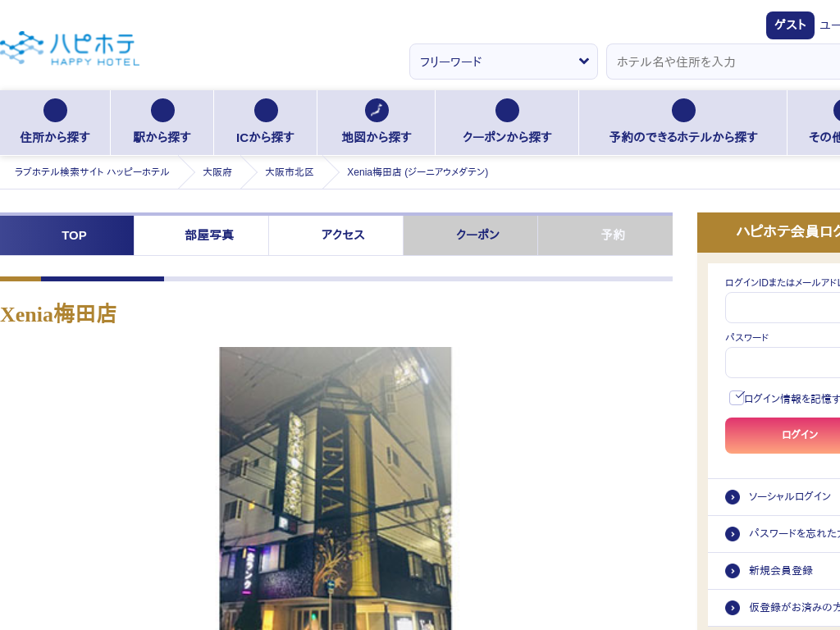The image size is (840, 630).
Task: Open 予約のできるホテルから探す navigation item
Action: [683, 123]
